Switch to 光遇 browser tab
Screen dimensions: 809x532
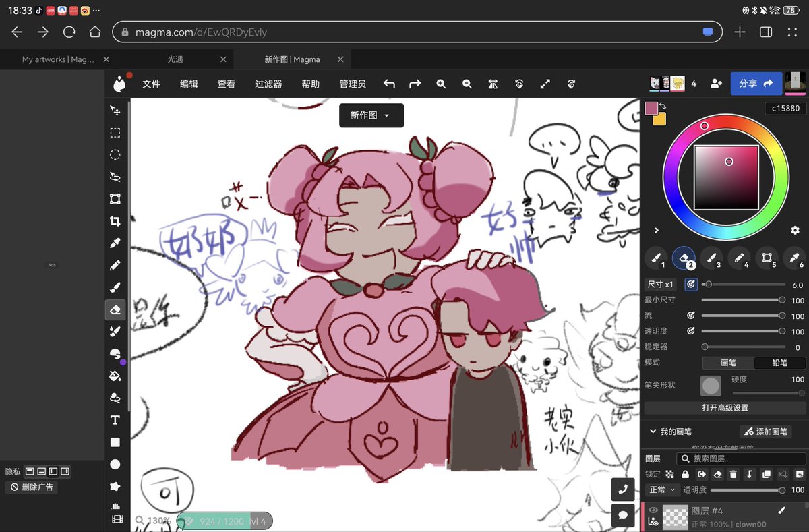point(175,59)
